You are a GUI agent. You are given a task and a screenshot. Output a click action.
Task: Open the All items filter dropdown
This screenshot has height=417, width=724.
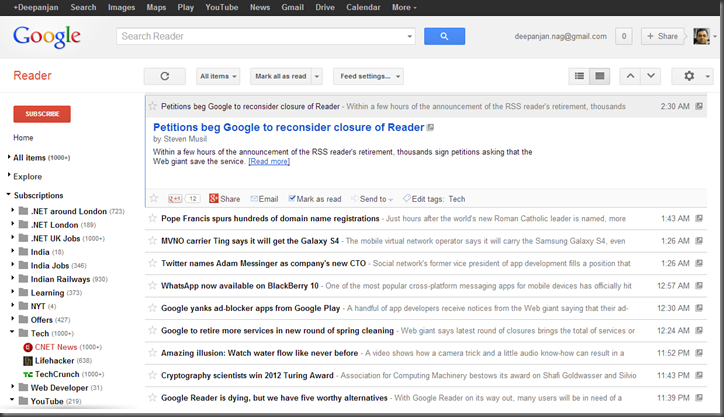tap(218, 76)
